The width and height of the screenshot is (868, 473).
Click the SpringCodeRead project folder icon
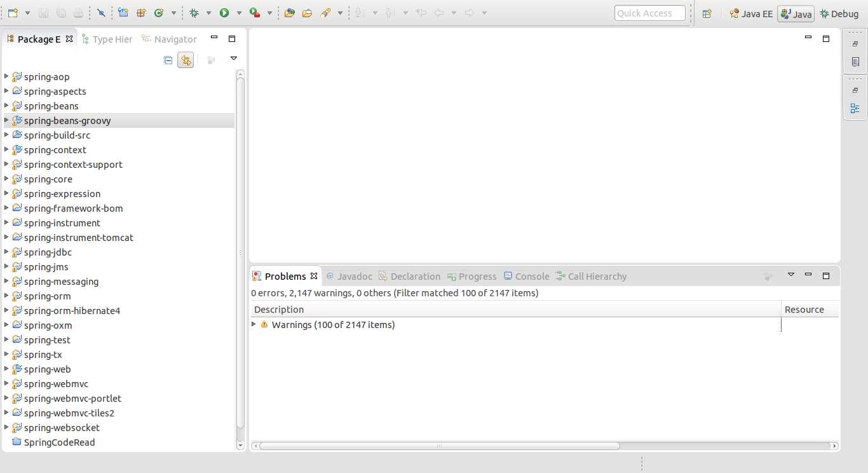tap(17, 442)
